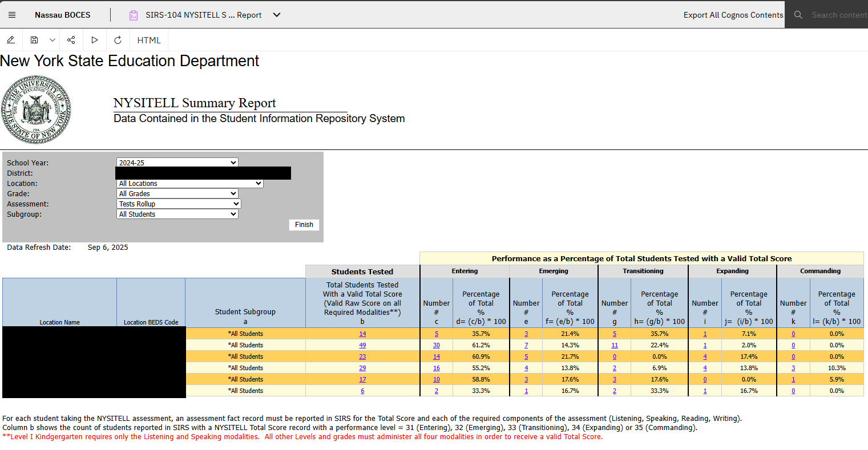This screenshot has height=450, width=868.
Task: Run the report with play icon
Action: pyautogui.click(x=95, y=40)
